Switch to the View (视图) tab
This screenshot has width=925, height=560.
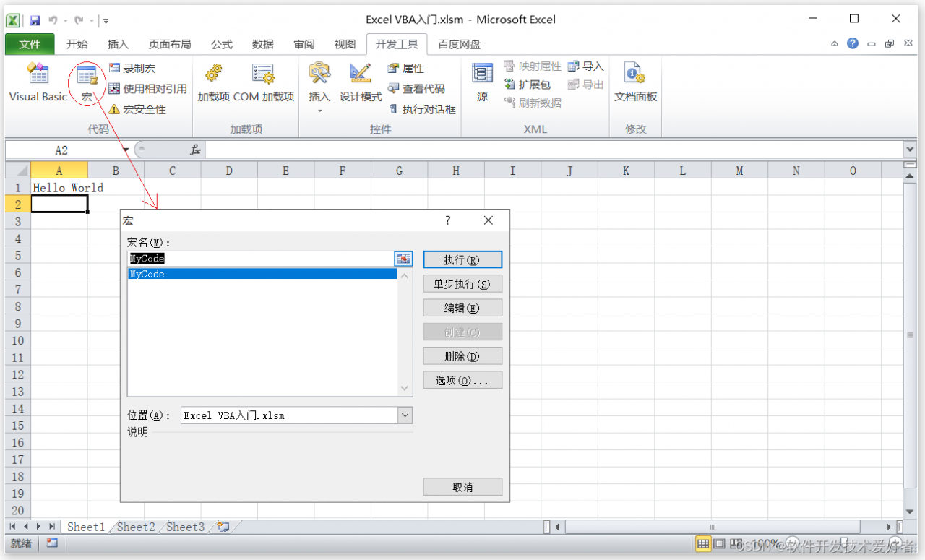coord(345,44)
